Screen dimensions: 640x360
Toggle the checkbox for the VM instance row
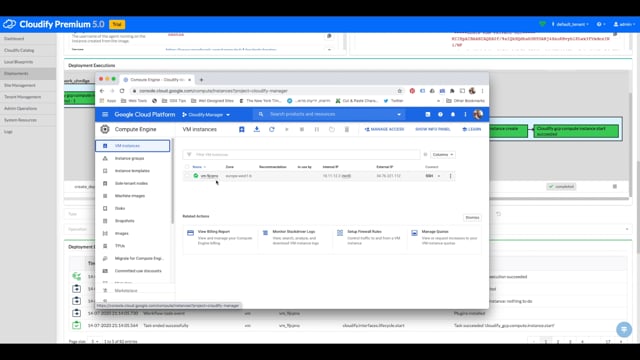tap(187, 176)
